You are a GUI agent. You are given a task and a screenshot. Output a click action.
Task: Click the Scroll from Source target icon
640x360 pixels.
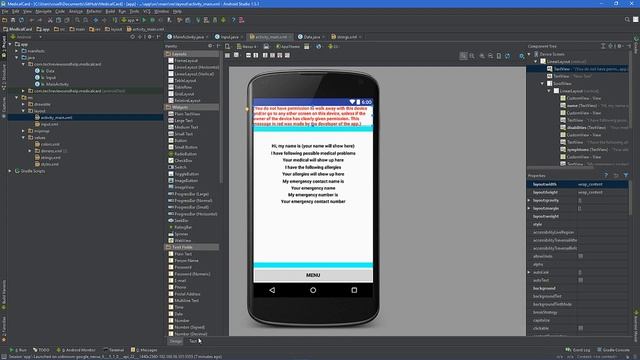point(132,37)
